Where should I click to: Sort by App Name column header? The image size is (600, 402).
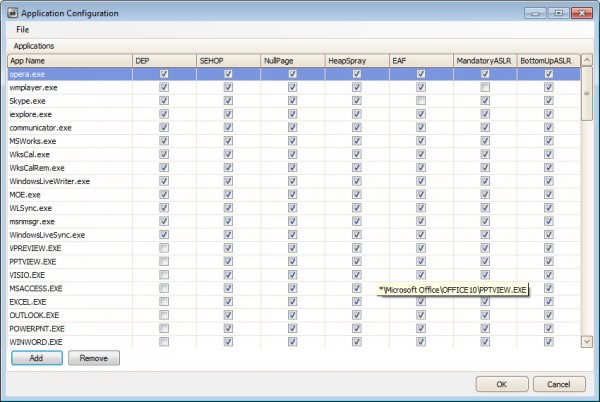(x=70, y=60)
